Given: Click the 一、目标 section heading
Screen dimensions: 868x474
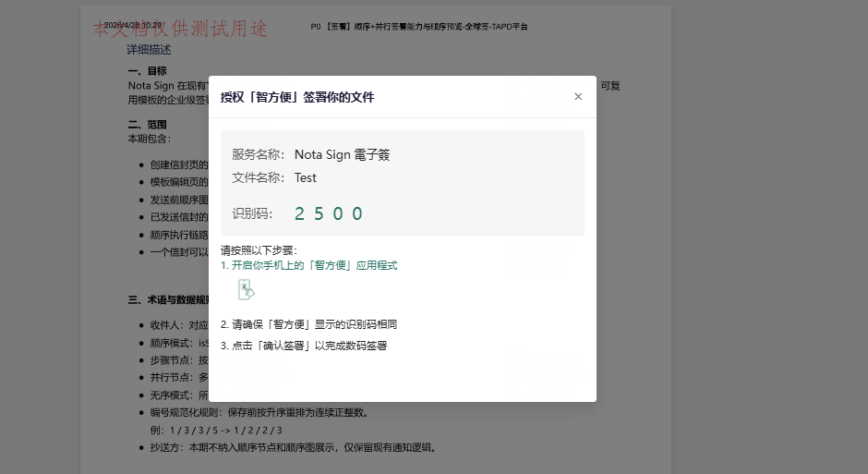Looking at the screenshot, I should [x=147, y=71].
